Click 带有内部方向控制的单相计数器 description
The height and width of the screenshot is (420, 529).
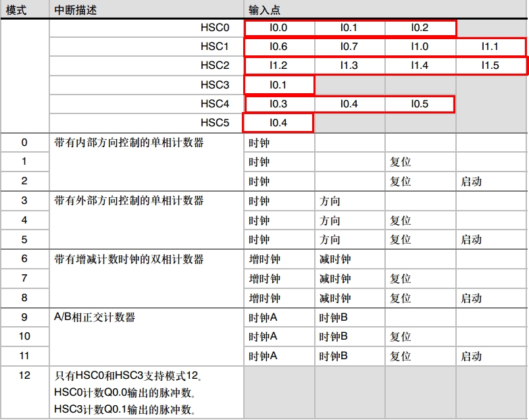pyautogui.click(x=129, y=142)
